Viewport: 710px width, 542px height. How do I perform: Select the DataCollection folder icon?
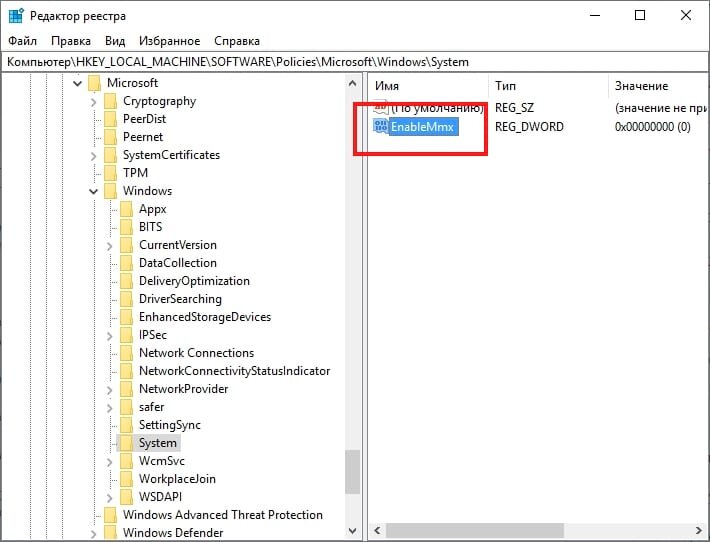click(x=126, y=263)
